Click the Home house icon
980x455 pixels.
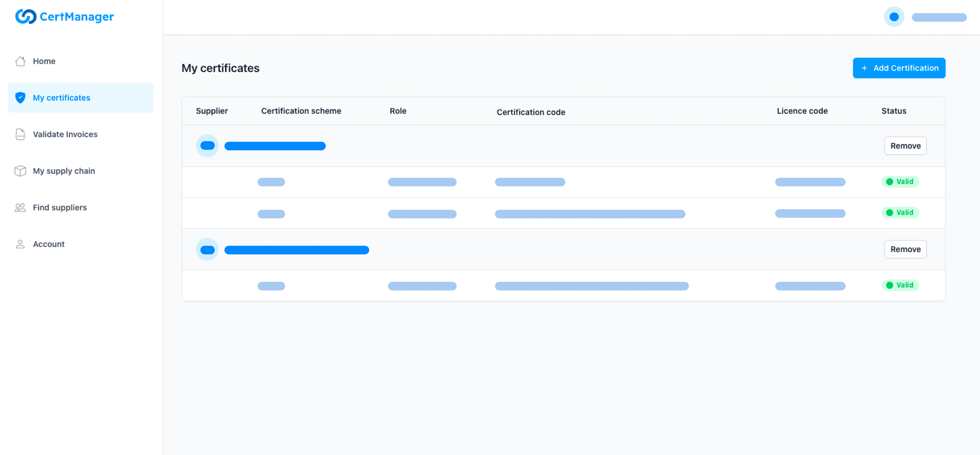pyautogui.click(x=20, y=61)
